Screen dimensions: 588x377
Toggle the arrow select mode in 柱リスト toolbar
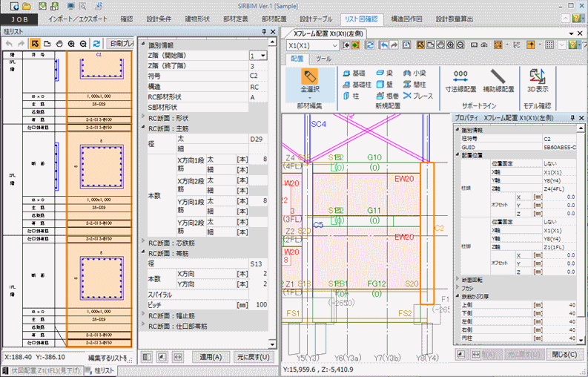[36, 45]
